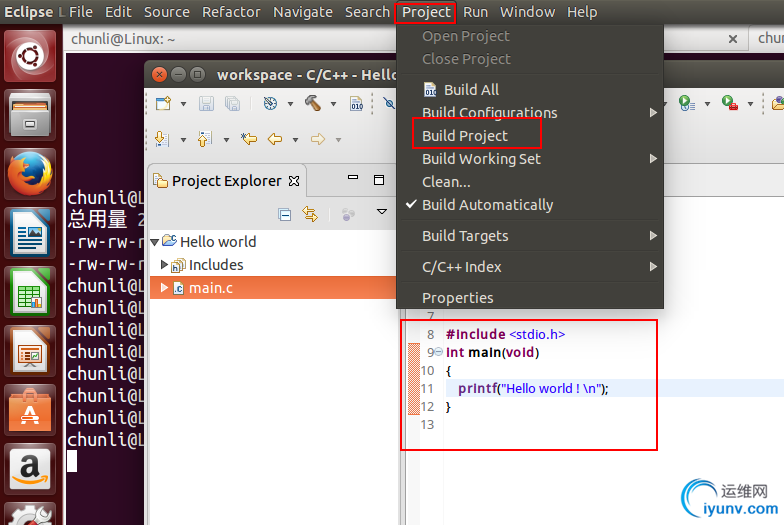Viewport: 784px width, 525px height.
Task: Click the Last Edit Location icon
Action: tap(249, 138)
